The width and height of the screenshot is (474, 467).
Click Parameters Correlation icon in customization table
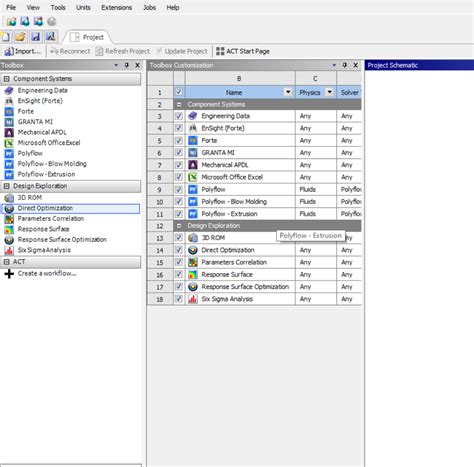click(193, 262)
